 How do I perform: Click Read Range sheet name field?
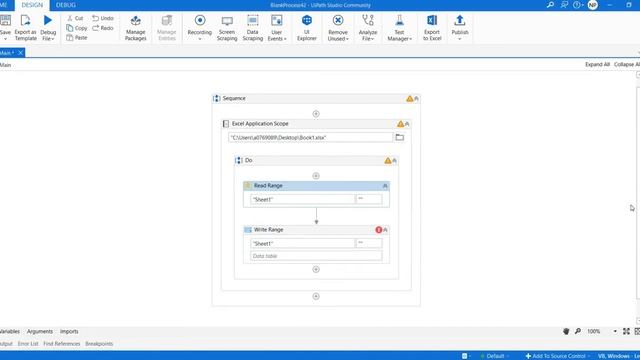coord(302,199)
